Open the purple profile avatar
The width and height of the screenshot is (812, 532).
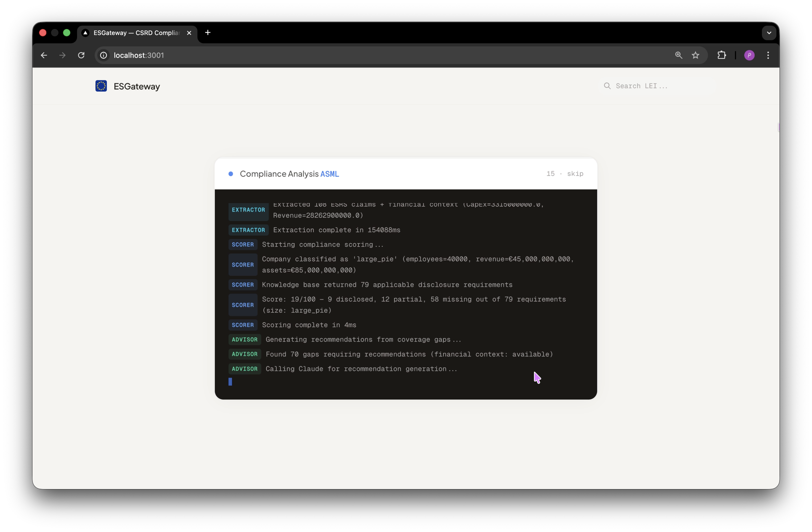749,55
